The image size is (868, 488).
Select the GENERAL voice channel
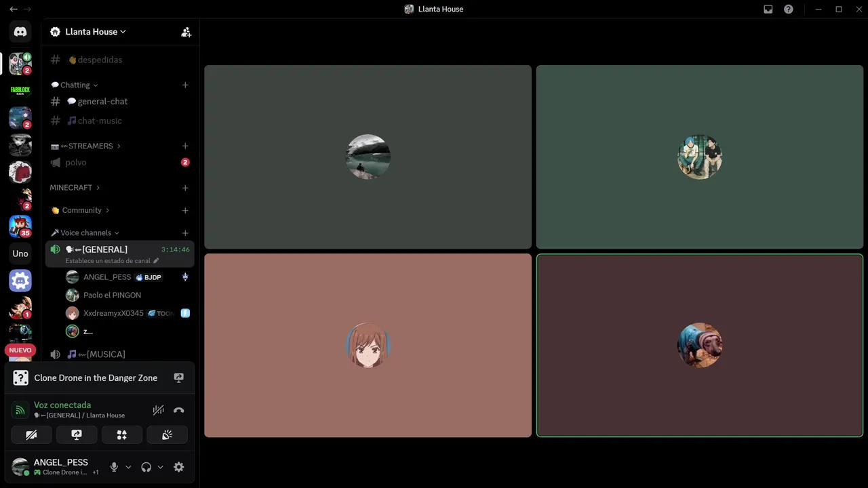pyautogui.click(x=120, y=254)
